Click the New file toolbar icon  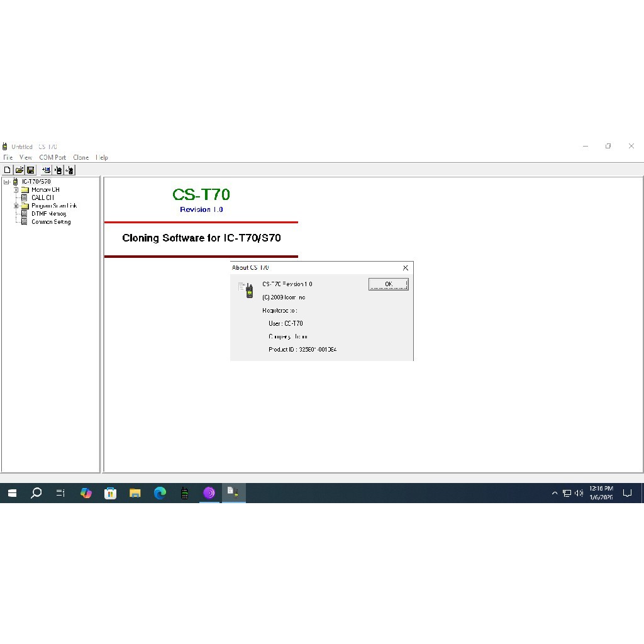click(8, 170)
